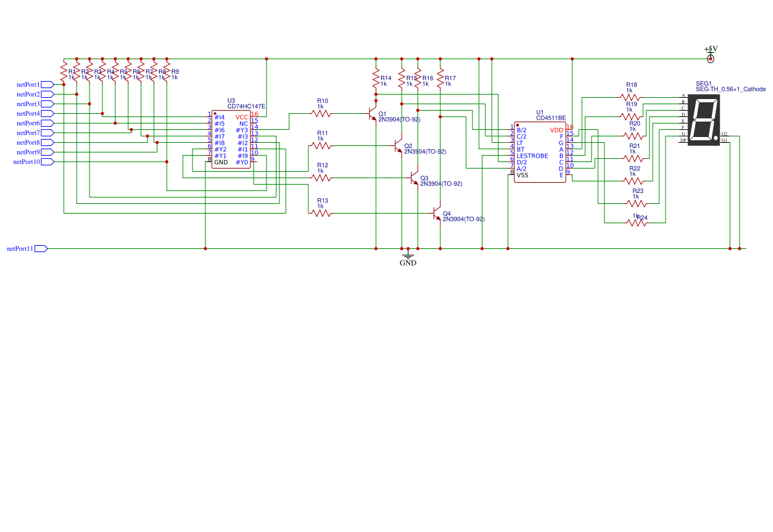
Task: Select the R14 vertical resistor symbol
Action: [x=376, y=78]
